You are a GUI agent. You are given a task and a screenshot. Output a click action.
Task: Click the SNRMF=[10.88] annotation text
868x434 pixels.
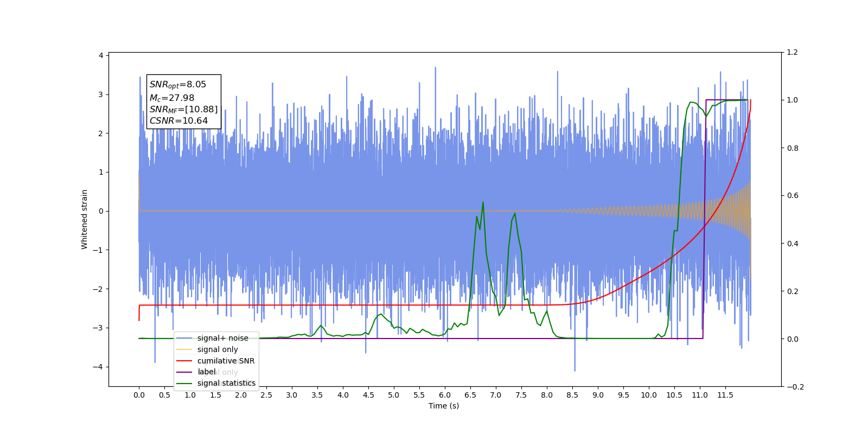pyautogui.click(x=183, y=110)
